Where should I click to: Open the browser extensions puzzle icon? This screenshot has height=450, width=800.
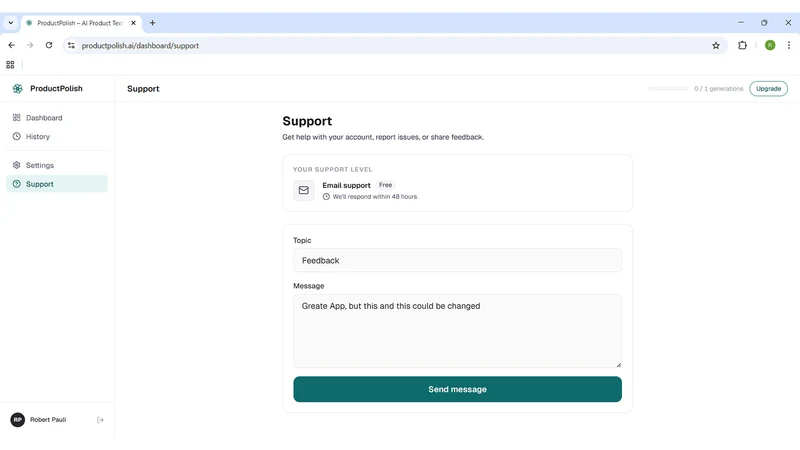(x=742, y=45)
